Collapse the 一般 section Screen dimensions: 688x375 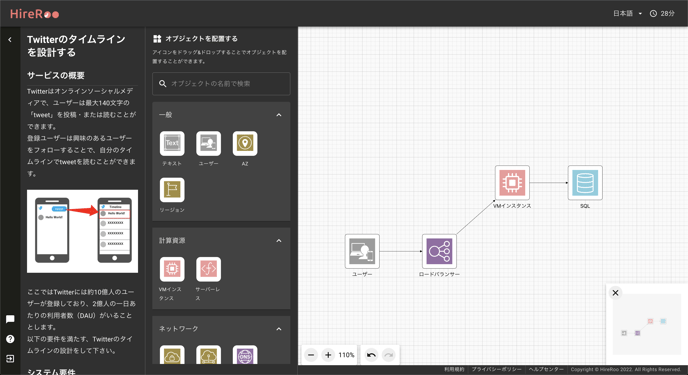(279, 115)
